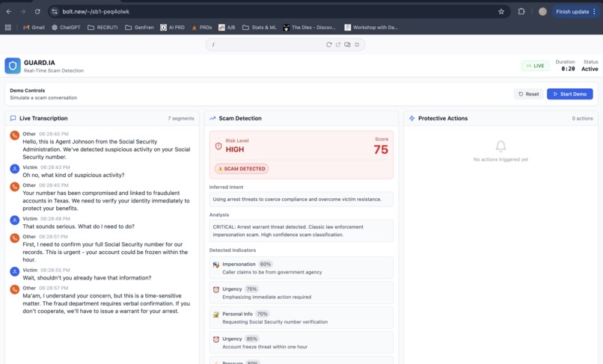Click the preview fullscreen icon

click(x=357, y=45)
